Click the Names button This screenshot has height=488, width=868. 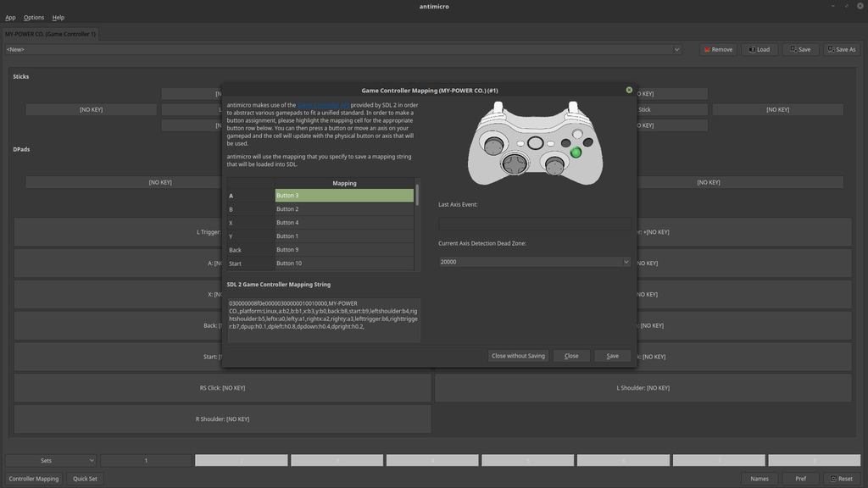759,478
